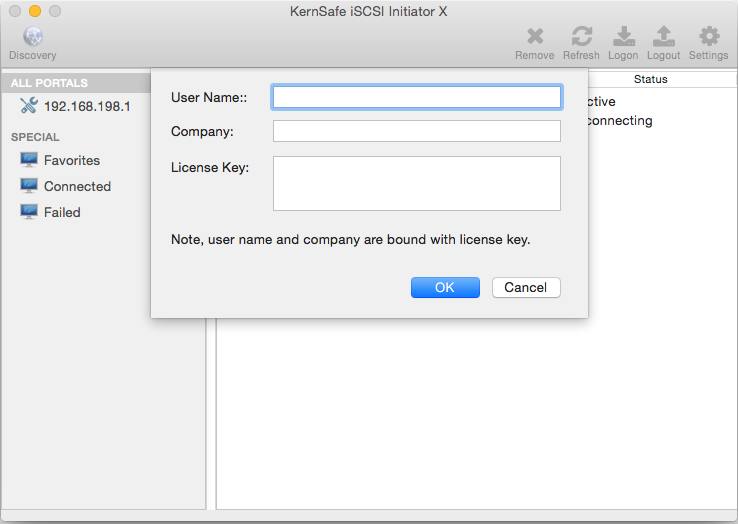This screenshot has width=738, height=524.
Task: Click the Remove X icon
Action: point(535,36)
